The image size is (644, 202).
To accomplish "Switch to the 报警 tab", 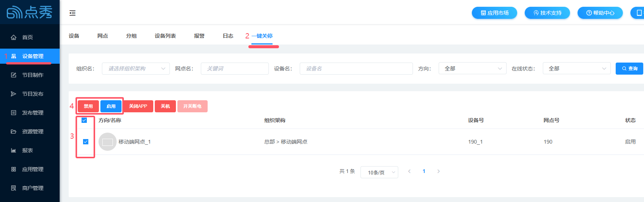I will (199, 36).
